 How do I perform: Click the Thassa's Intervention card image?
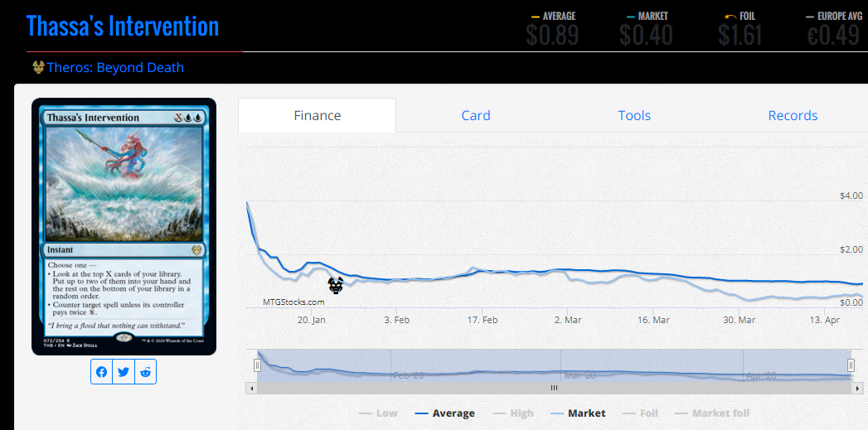coord(124,226)
